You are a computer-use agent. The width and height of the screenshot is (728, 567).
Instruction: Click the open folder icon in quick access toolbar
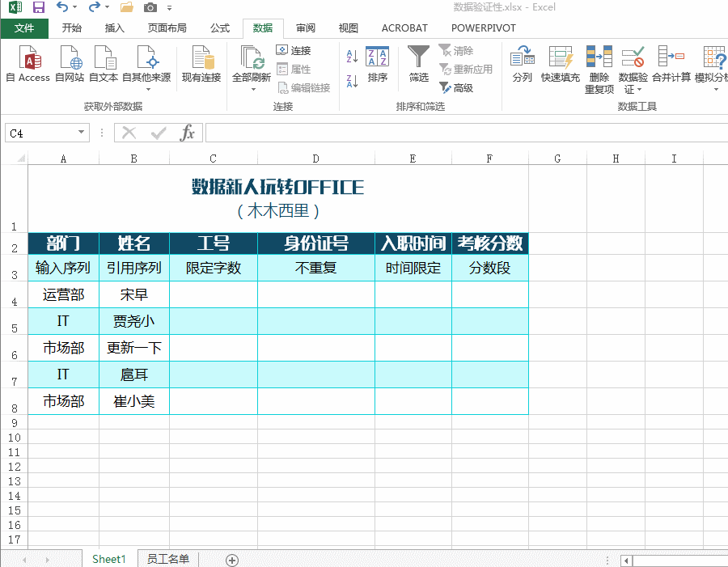(127, 7)
